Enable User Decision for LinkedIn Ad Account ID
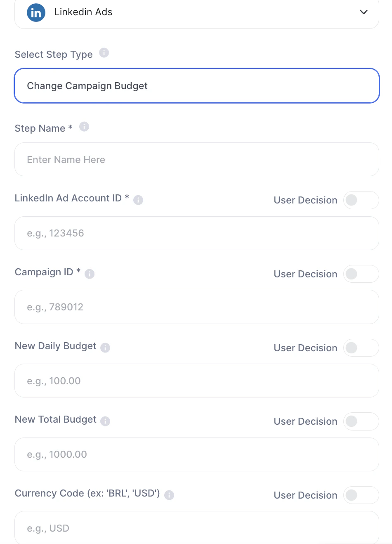The width and height of the screenshot is (392, 544). tap(361, 200)
